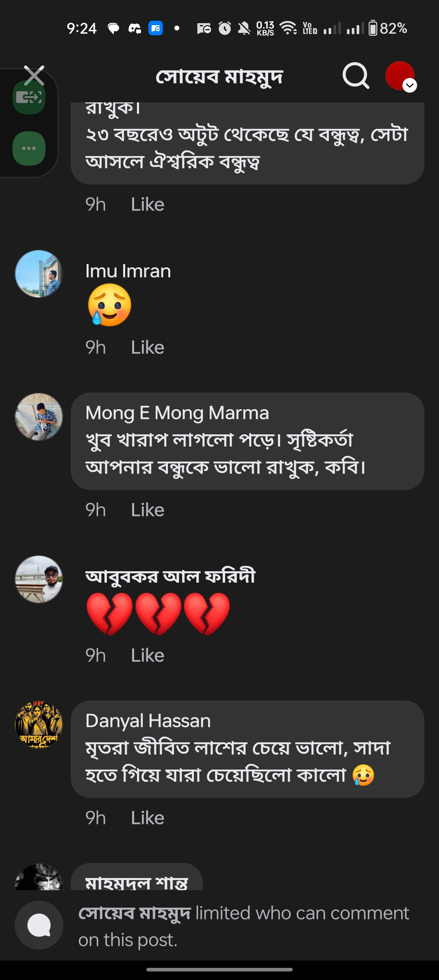Tap the search magnifier icon

click(356, 76)
